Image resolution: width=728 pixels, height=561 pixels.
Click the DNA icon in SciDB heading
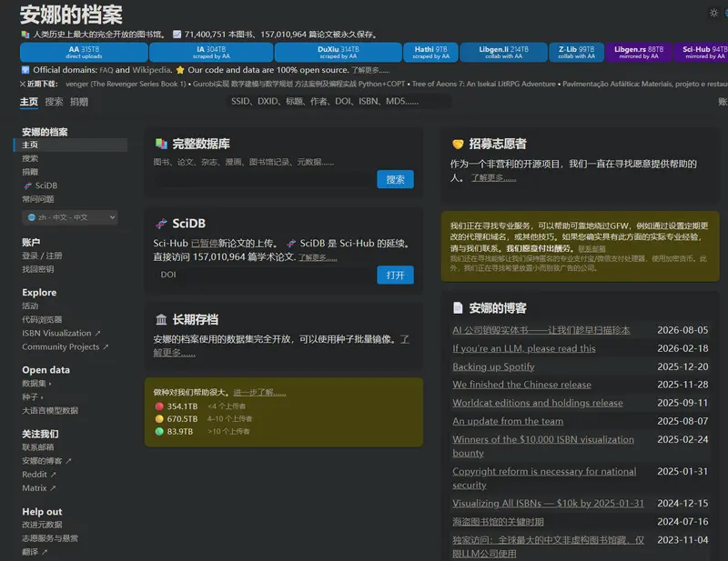pyautogui.click(x=161, y=224)
